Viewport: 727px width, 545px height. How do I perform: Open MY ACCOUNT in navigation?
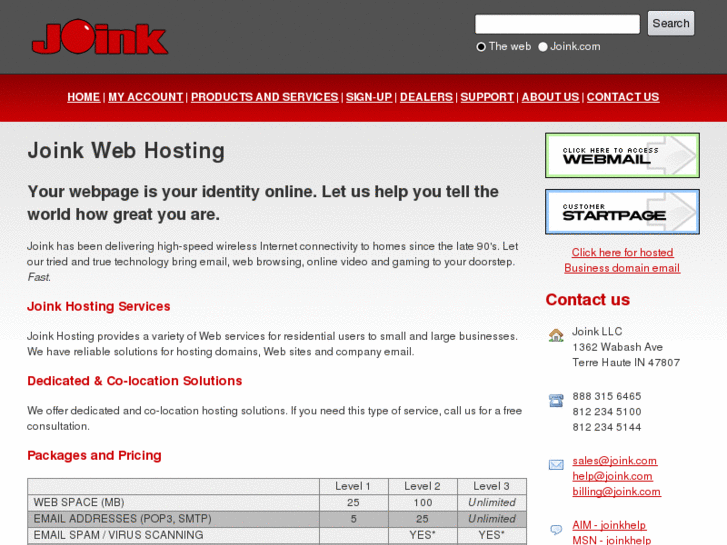point(146,97)
